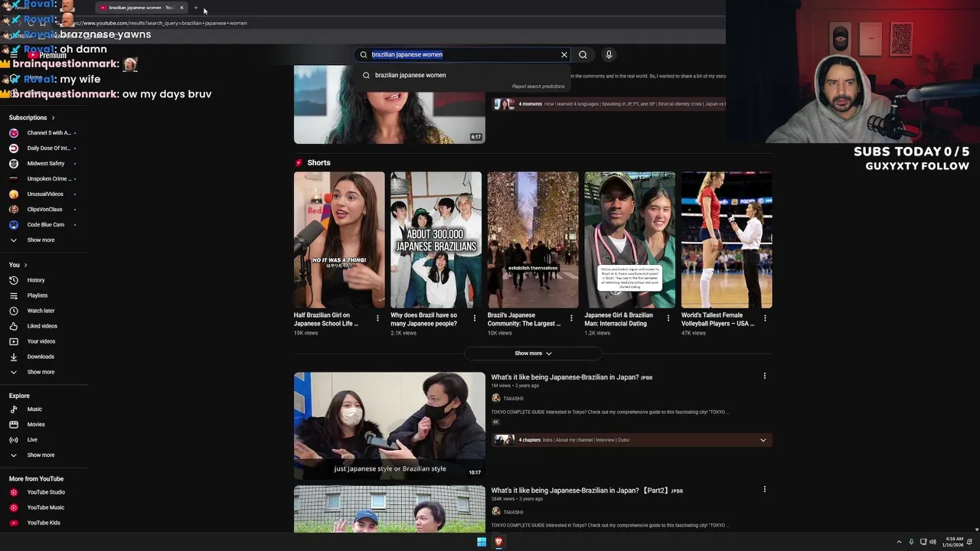Open YouTube Music from sidebar
This screenshot has height=551, width=980.
click(x=45, y=507)
